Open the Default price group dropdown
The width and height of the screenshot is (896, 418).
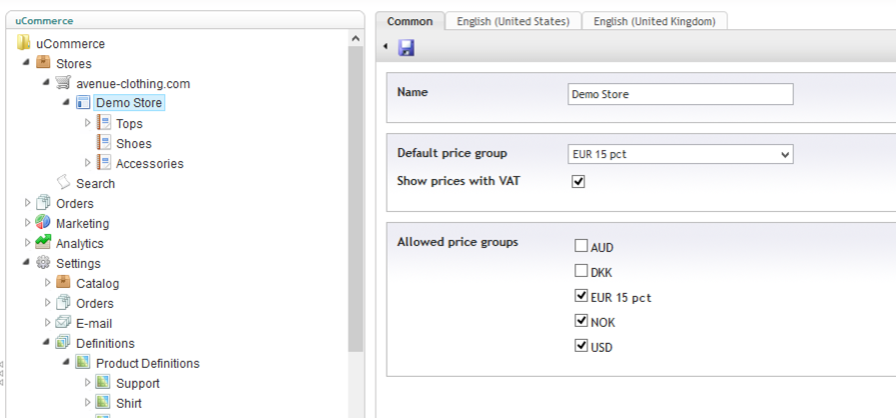pos(680,154)
